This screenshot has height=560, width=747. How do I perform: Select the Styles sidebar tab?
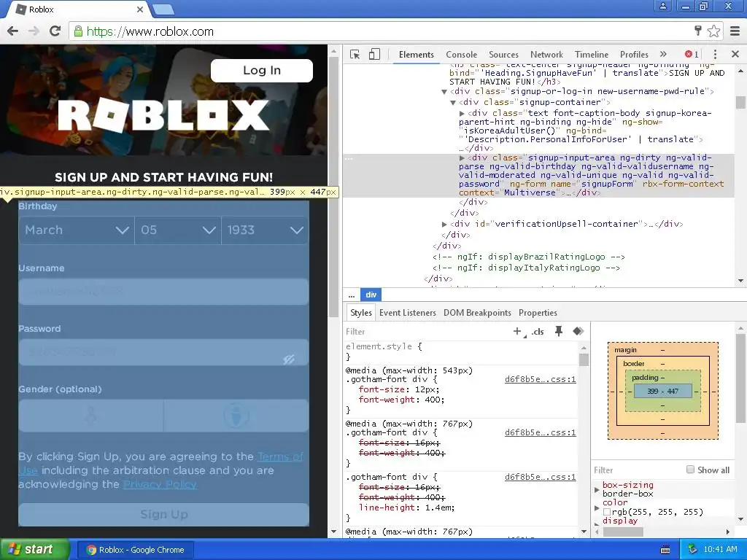click(360, 312)
